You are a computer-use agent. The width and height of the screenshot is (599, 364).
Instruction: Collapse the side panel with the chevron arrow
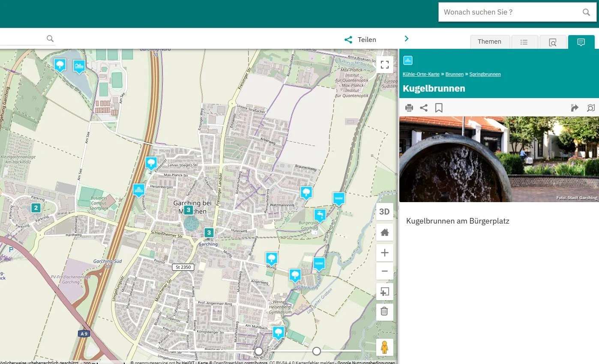tap(406, 39)
